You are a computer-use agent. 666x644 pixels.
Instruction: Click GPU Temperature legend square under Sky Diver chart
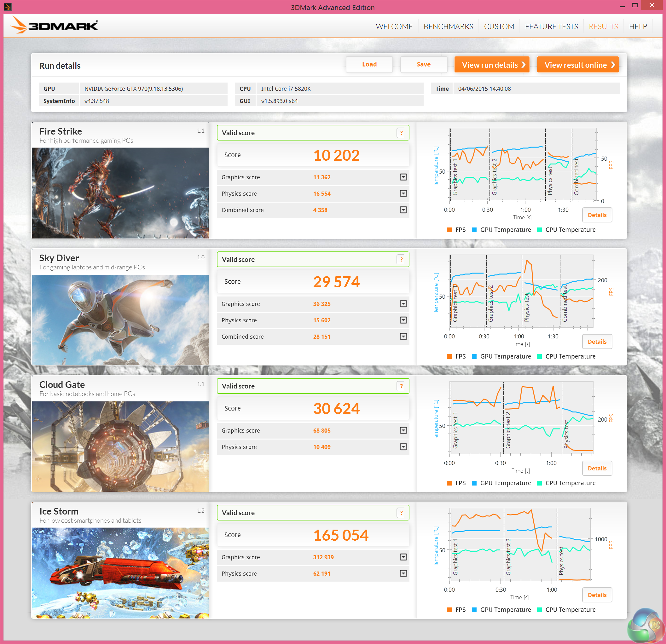(x=474, y=357)
